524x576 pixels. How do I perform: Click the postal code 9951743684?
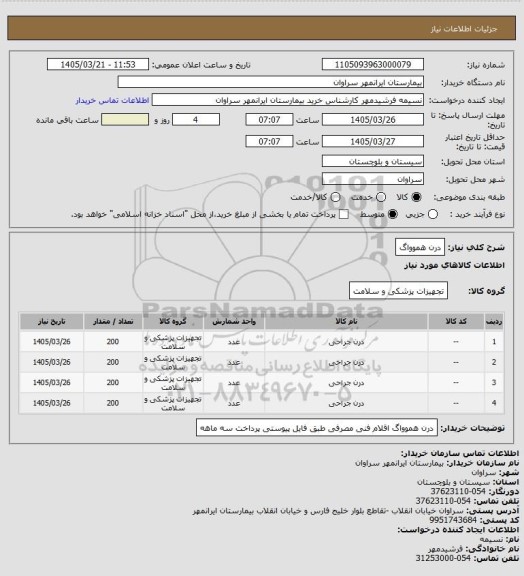click(x=453, y=520)
